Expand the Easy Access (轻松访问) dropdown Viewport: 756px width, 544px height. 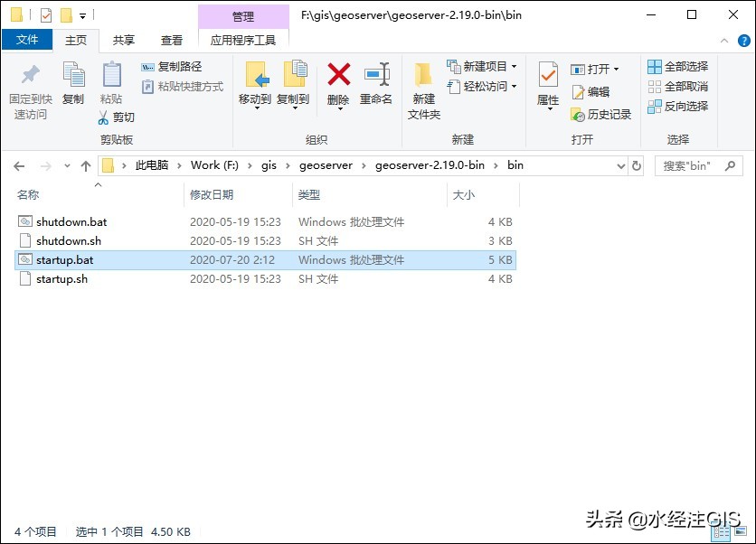[514, 87]
